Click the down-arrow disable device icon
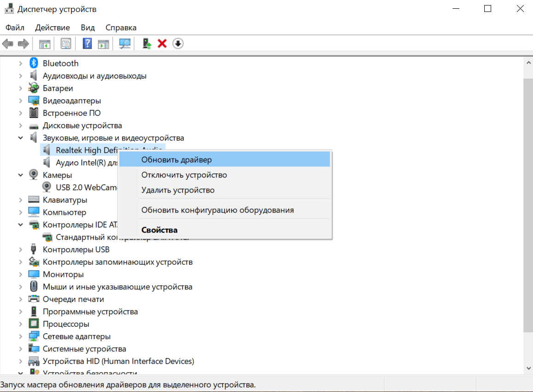533x392 pixels. point(178,44)
